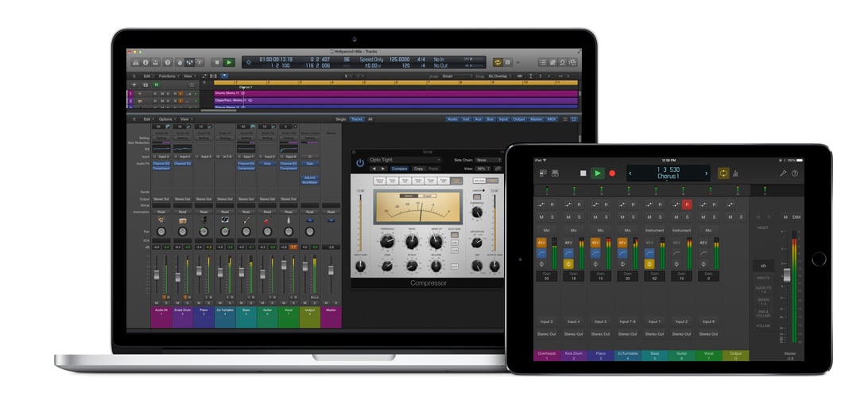Tap the metronome icon on iPad

[x=736, y=173]
